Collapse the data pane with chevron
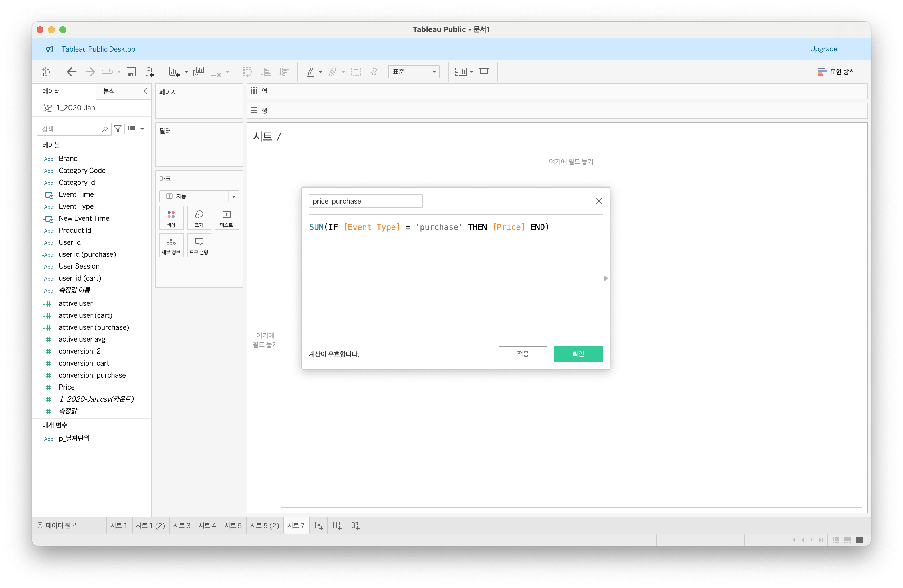Screen dimensions: 903x588 (145, 91)
